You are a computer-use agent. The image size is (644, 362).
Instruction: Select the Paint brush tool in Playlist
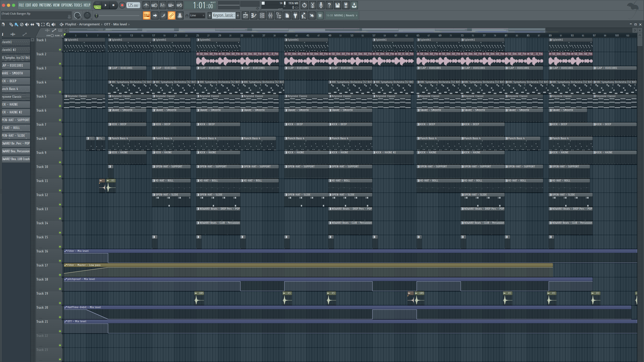(x=16, y=24)
